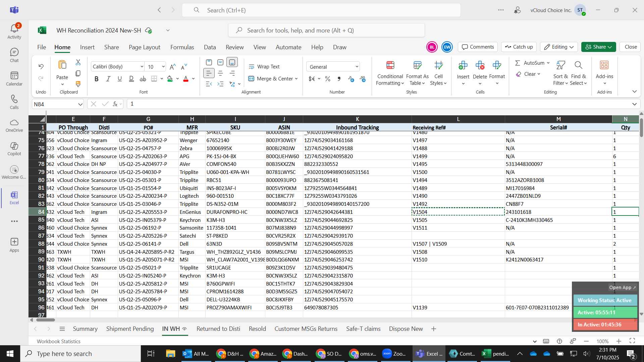Open the Returned to Disti sheet tab
The width and height of the screenshot is (644, 362).
pos(218,329)
